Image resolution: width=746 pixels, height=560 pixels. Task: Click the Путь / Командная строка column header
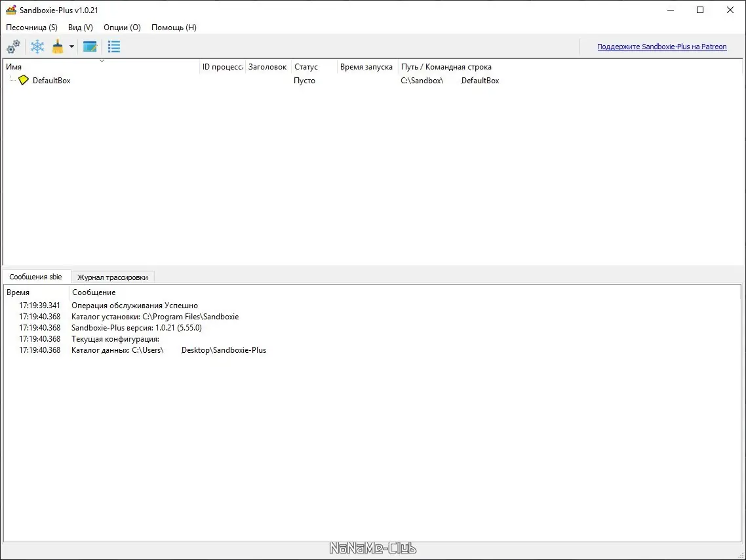[570, 67]
